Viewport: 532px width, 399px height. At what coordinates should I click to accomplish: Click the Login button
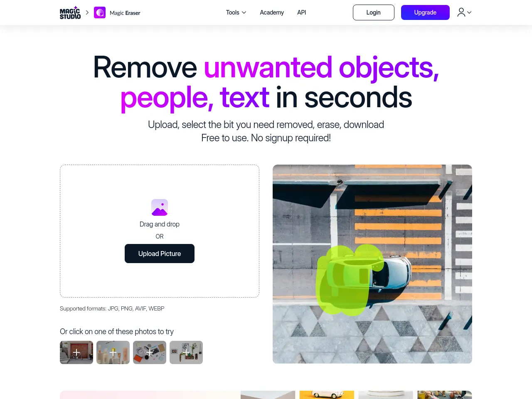pos(374,12)
